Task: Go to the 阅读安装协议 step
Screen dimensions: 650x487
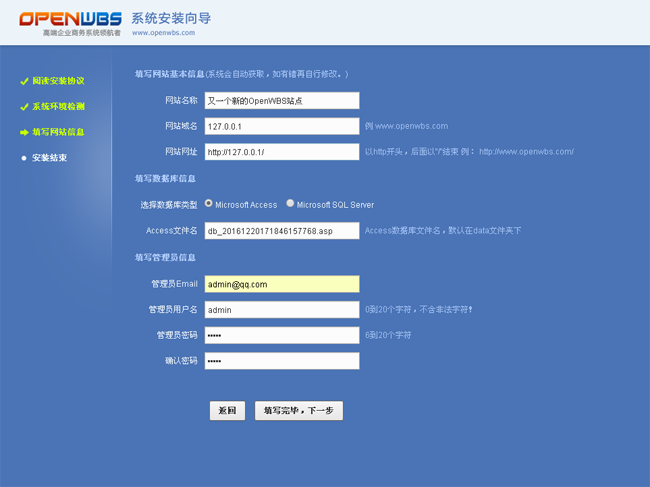Action: pos(58,81)
